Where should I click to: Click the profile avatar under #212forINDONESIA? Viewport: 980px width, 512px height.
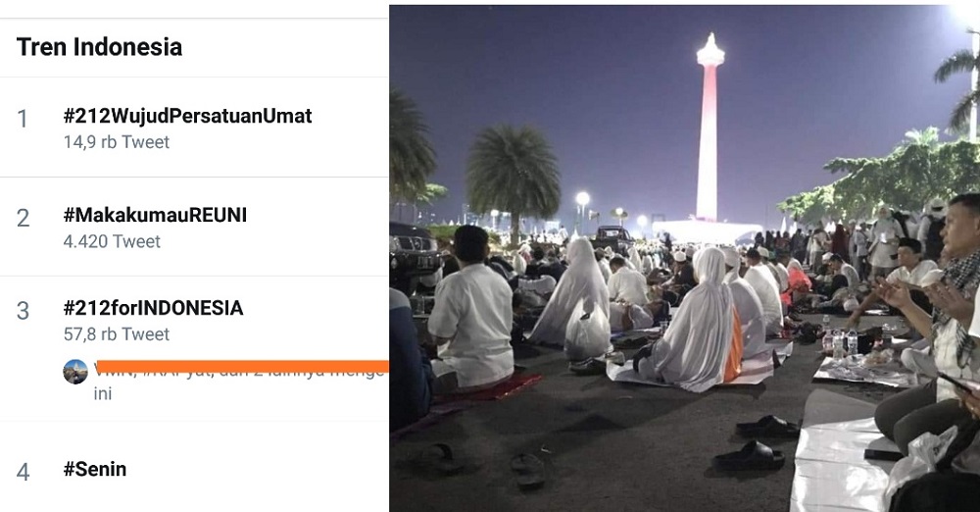coord(75,372)
